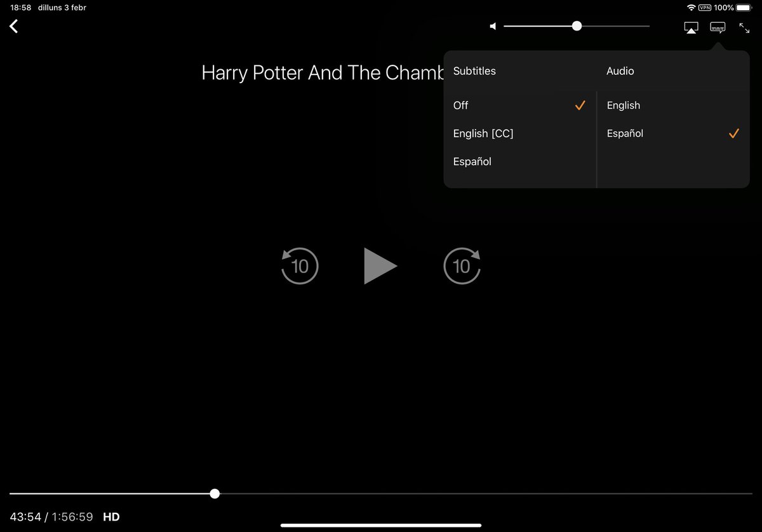Click the status bar clock 18:58
The image size is (762, 532).
[21, 8]
